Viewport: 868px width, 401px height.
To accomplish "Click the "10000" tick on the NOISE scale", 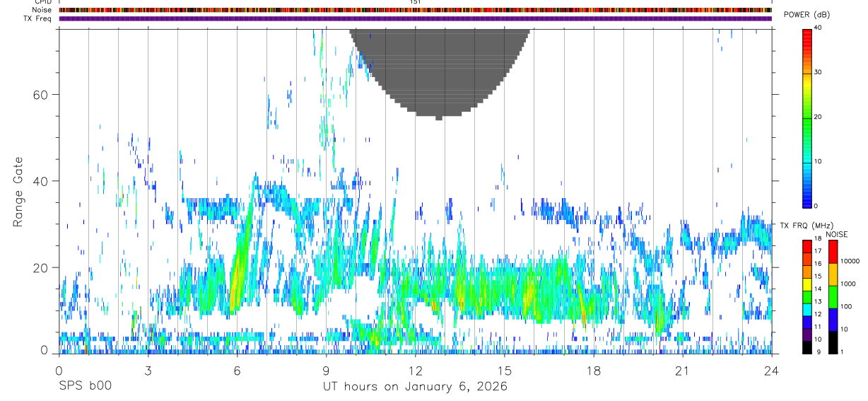I will 851,261.
